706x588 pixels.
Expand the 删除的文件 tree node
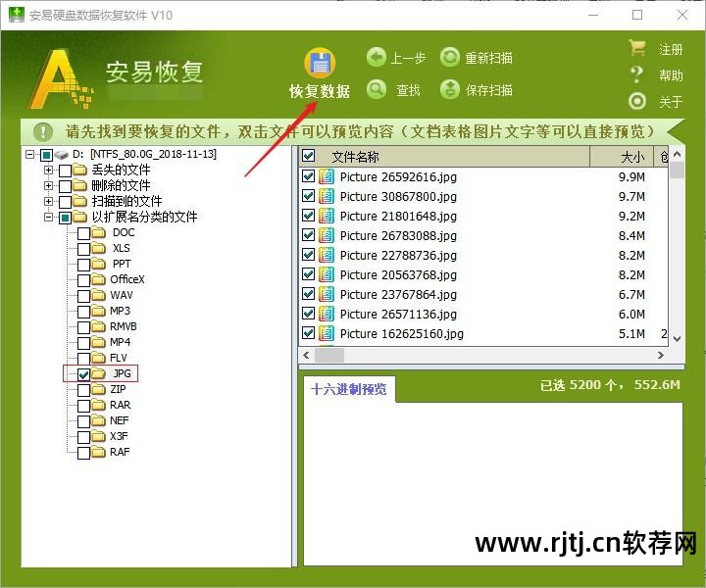[x=48, y=185]
